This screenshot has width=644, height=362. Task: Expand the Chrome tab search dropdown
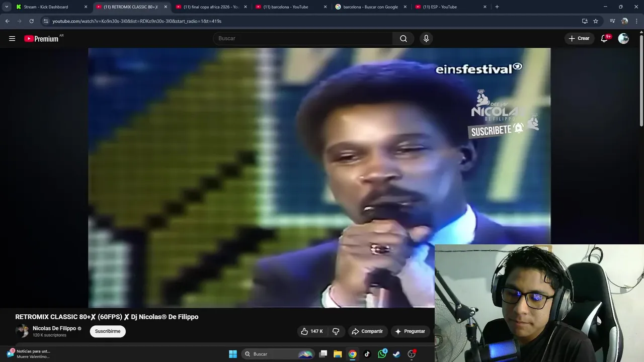[7, 7]
